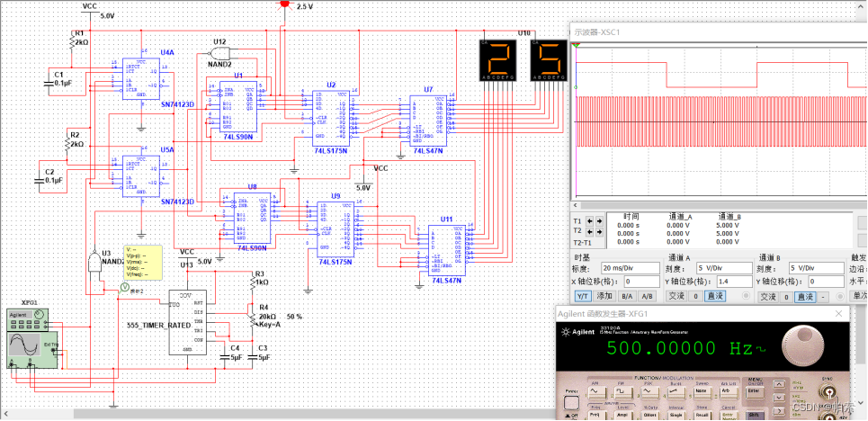
Task: Move cursor T2 left with arrow
Action: click(x=589, y=232)
